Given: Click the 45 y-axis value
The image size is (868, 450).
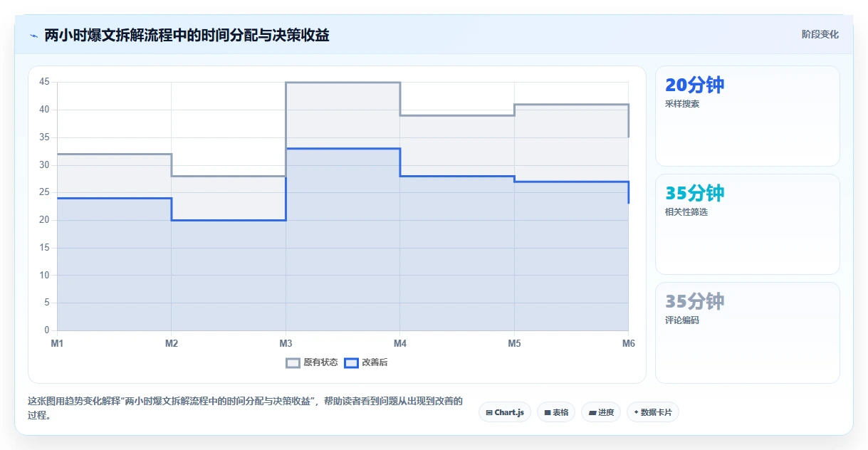Looking at the screenshot, I should click(44, 82).
